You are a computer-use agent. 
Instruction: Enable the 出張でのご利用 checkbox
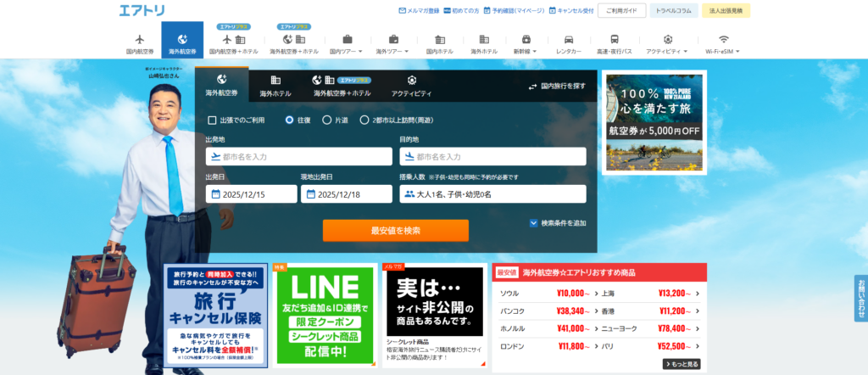212,120
